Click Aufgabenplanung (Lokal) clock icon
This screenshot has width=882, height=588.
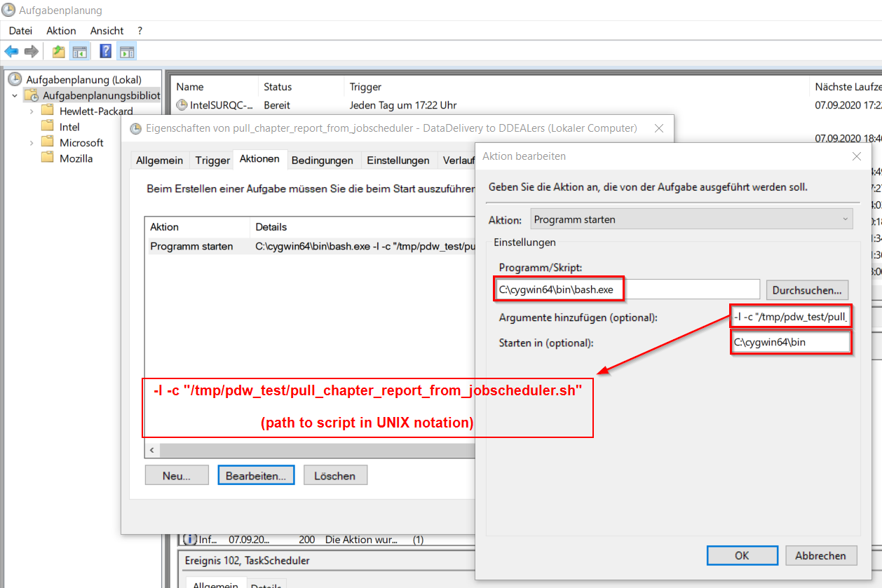[x=15, y=79]
